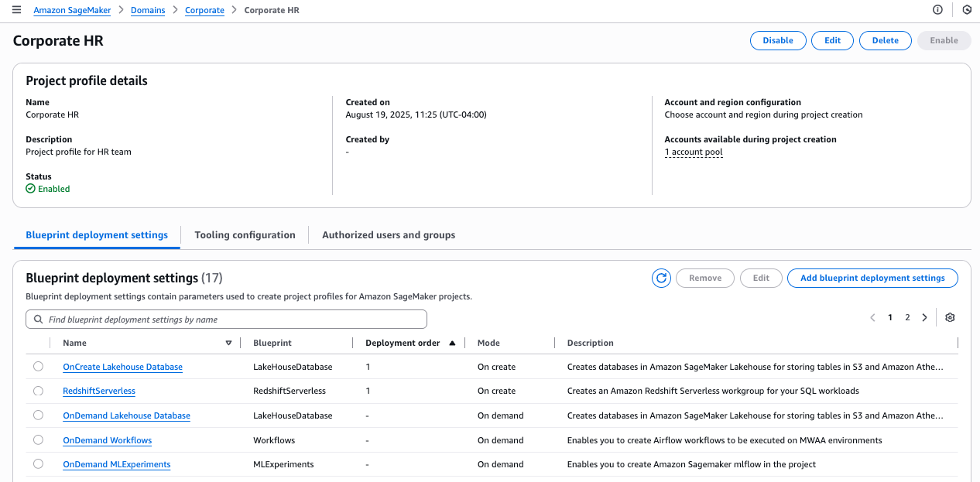
Task: Open OnDemand Lakehouse Database link
Action: (x=126, y=415)
